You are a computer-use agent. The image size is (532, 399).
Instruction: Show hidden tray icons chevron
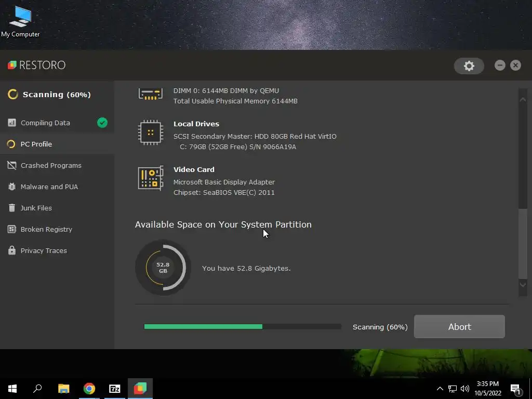tap(440, 389)
